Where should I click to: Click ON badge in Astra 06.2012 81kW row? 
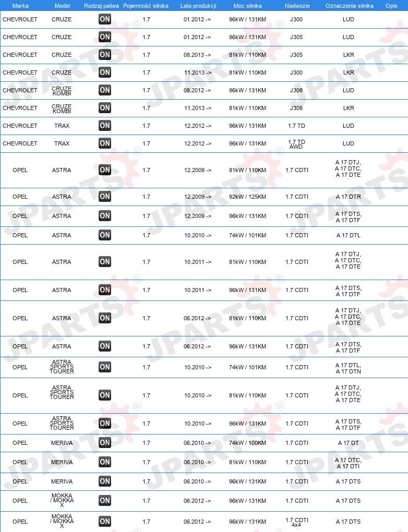point(105,318)
